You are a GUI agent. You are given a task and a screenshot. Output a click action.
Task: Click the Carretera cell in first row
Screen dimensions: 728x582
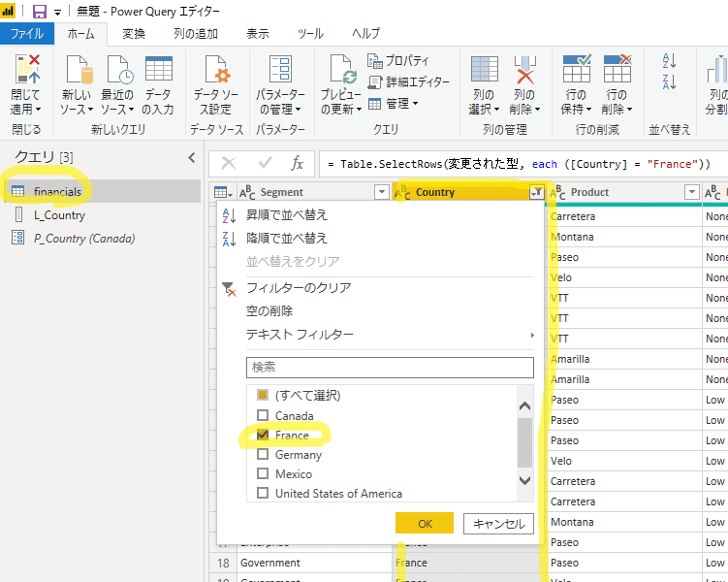(x=625, y=216)
